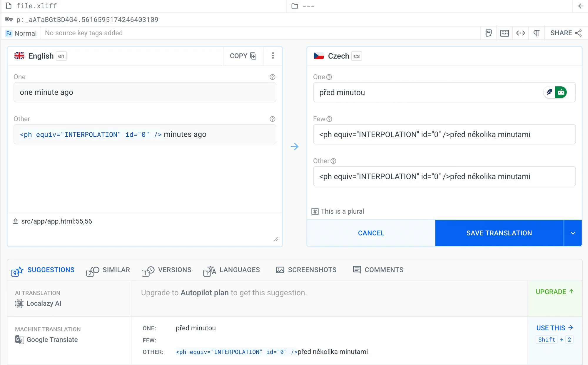This screenshot has height=365, width=588.
Task: Click the SAVE TRANSLATION button
Action: point(499,233)
